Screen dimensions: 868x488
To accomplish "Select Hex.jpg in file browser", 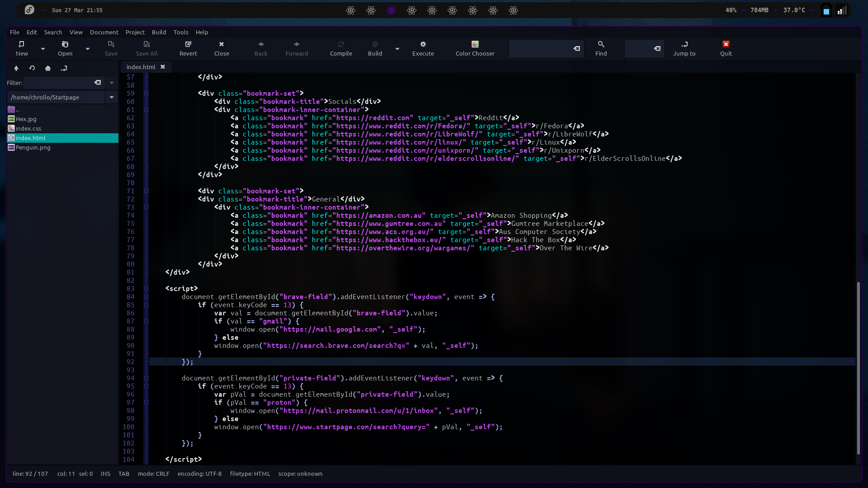I will coord(62,119).
